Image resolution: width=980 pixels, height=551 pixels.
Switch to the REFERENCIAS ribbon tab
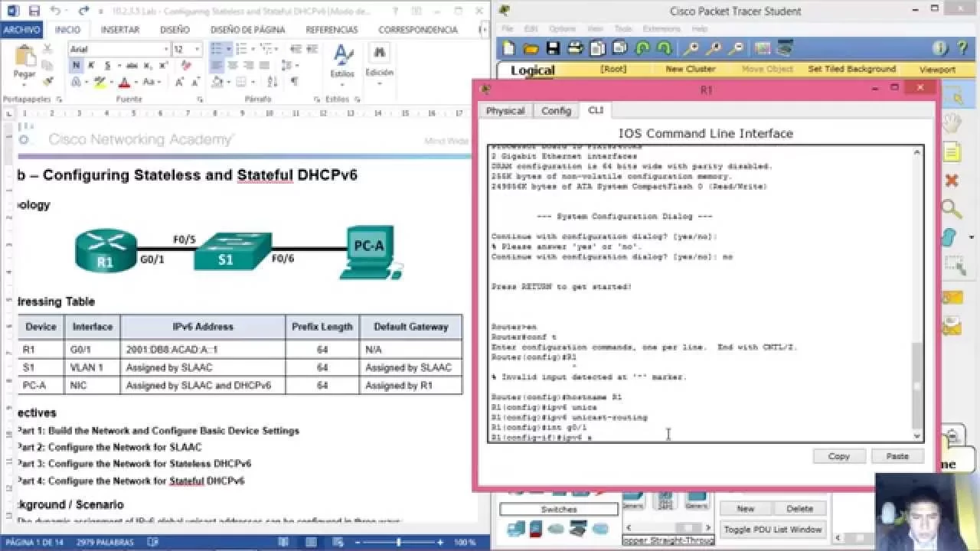pyautogui.click(x=332, y=30)
